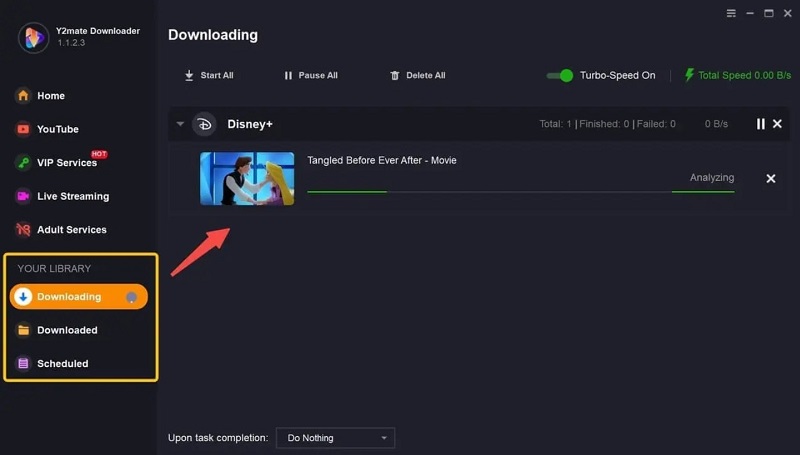Open the YouTube section
Image resolution: width=800 pixels, height=455 pixels.
pyautogui.click(x=47, y=129)
